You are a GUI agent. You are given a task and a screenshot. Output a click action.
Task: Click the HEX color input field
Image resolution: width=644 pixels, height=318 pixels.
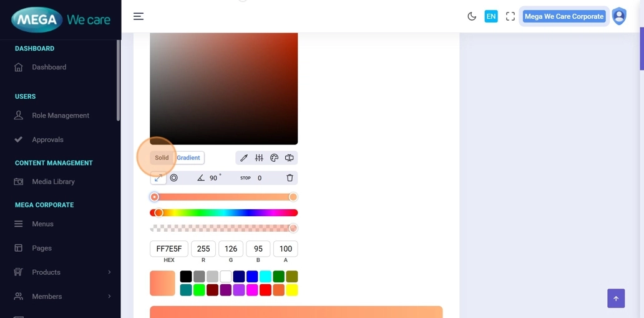(x=168, y=249)
